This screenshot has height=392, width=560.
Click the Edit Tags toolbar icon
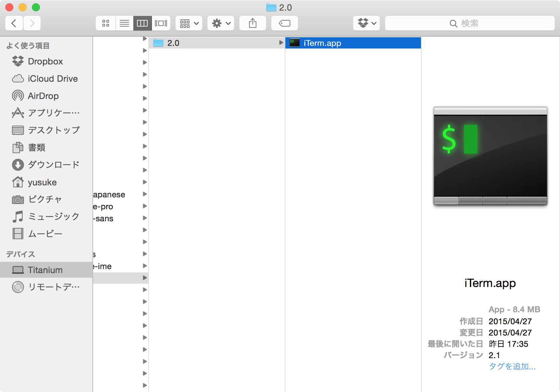point(285,23)
